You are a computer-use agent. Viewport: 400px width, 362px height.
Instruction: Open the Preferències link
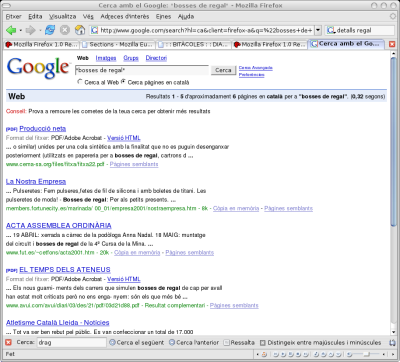(251, 75)
